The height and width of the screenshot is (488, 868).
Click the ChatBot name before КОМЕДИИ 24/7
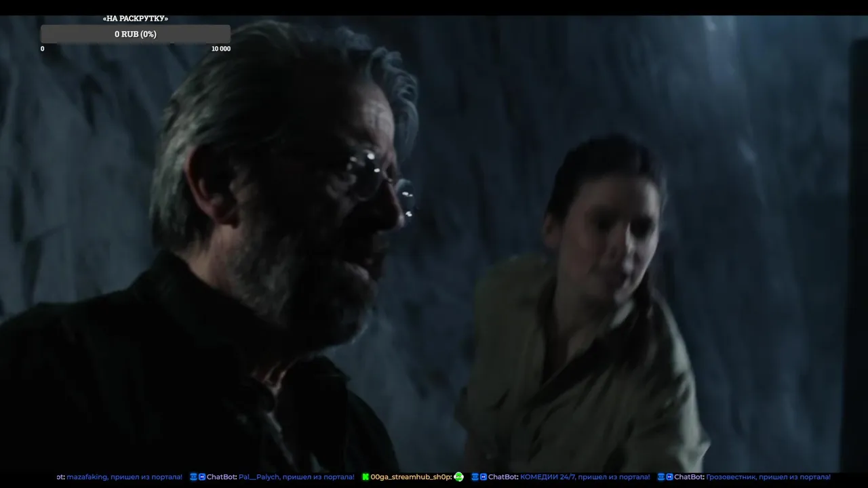coord(503,477)
